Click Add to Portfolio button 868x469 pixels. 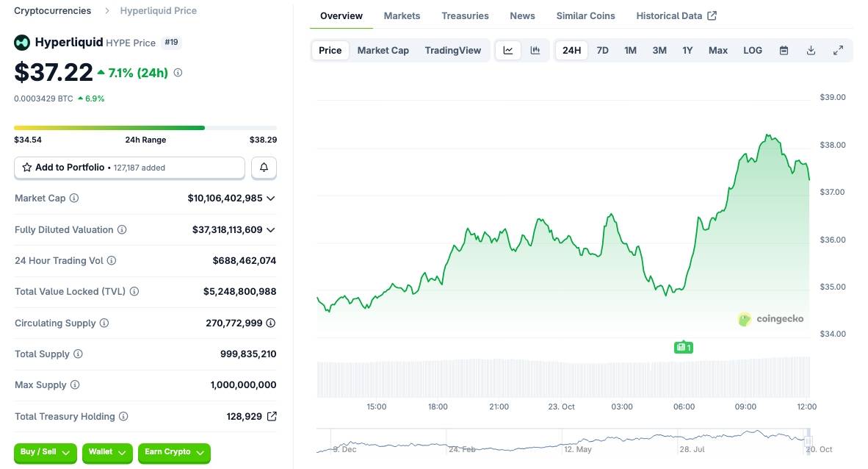(129, 168)
